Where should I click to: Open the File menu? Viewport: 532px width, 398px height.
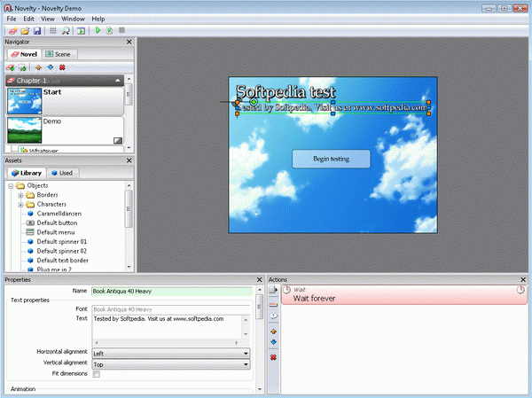[x=12, y=19]
